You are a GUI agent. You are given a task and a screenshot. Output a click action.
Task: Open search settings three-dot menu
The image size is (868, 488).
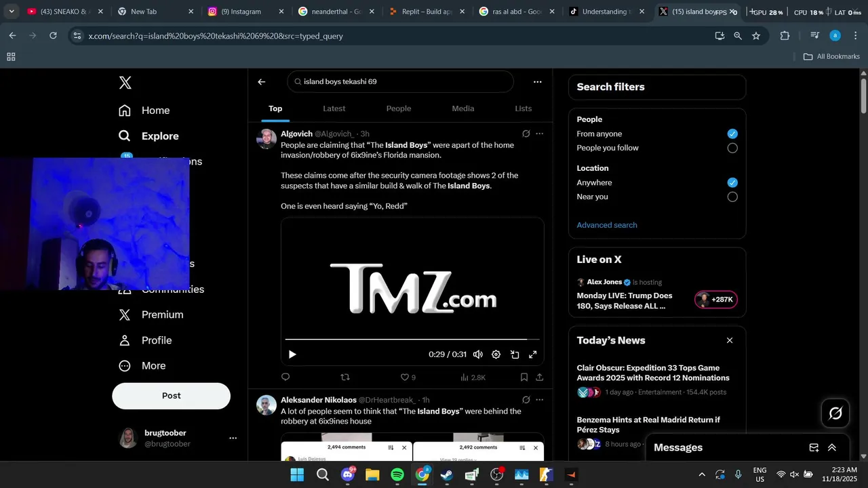click(x=538, y=82)
